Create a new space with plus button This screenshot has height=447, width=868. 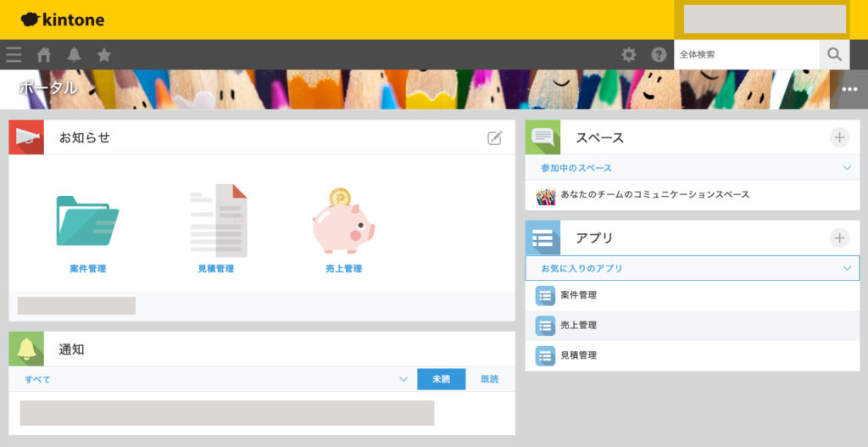839,137
